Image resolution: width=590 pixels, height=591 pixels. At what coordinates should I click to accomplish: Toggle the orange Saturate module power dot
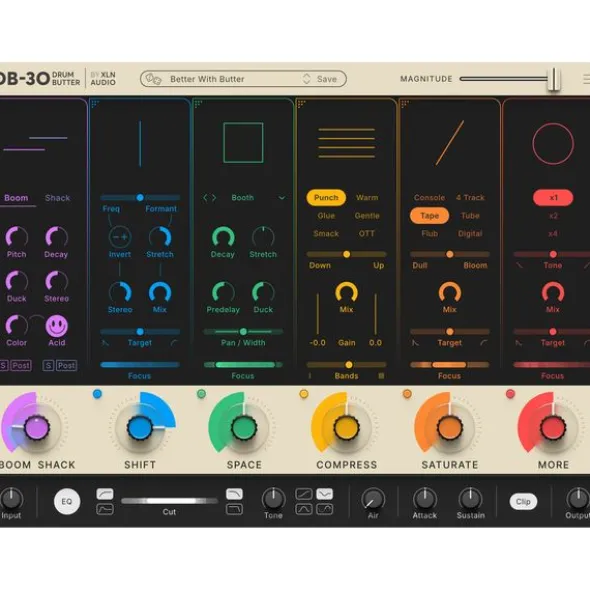(407, 394)
